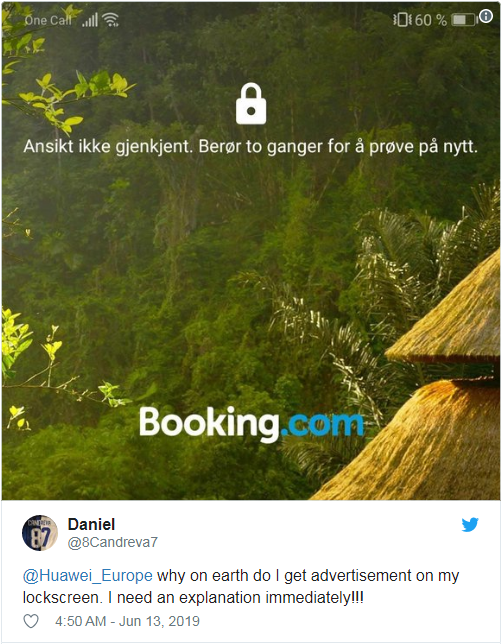
Task: Click the lockscreen jungle image center
Action: pos(251,251)
